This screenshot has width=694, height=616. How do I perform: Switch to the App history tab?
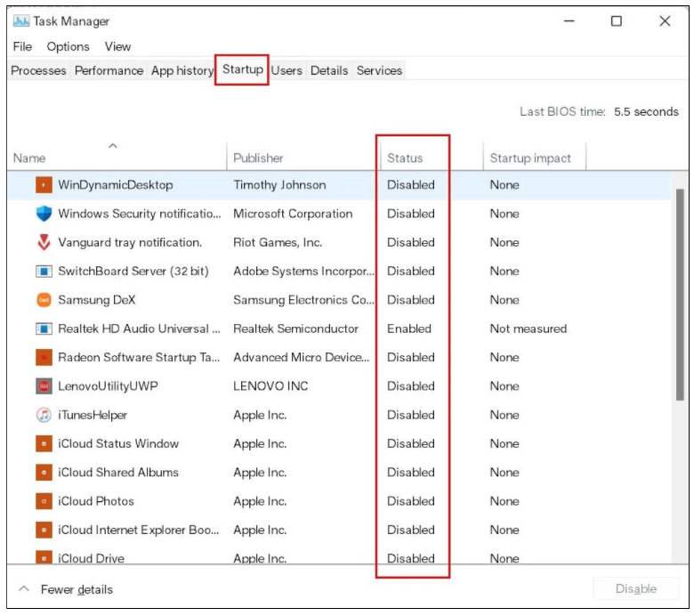(x=182, y=70)
